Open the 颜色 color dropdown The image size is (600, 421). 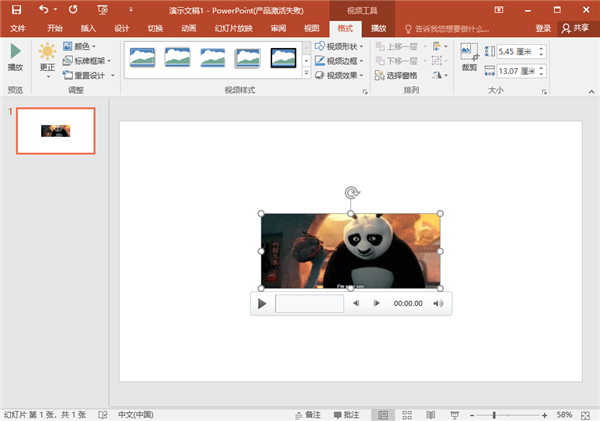click(79, 46)
